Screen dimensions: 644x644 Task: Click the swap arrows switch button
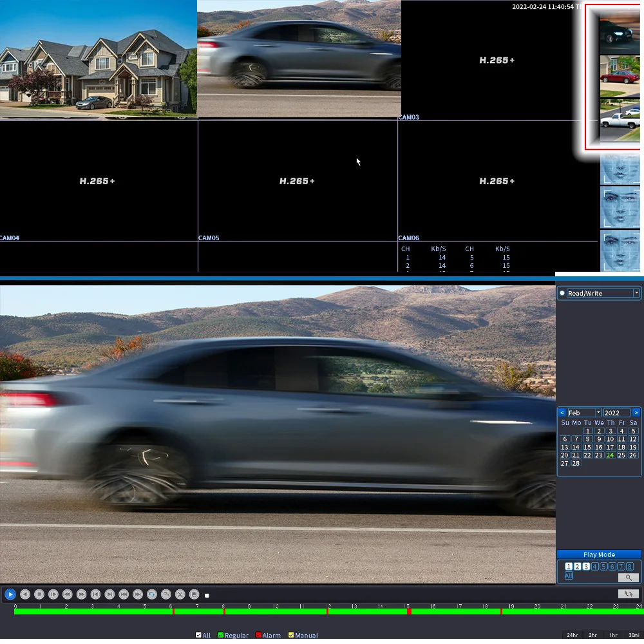(x=629, y=594)
